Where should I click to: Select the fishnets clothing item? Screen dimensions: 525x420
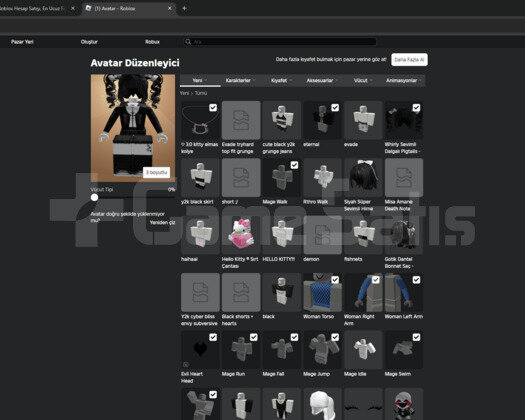tap(363, 235)
